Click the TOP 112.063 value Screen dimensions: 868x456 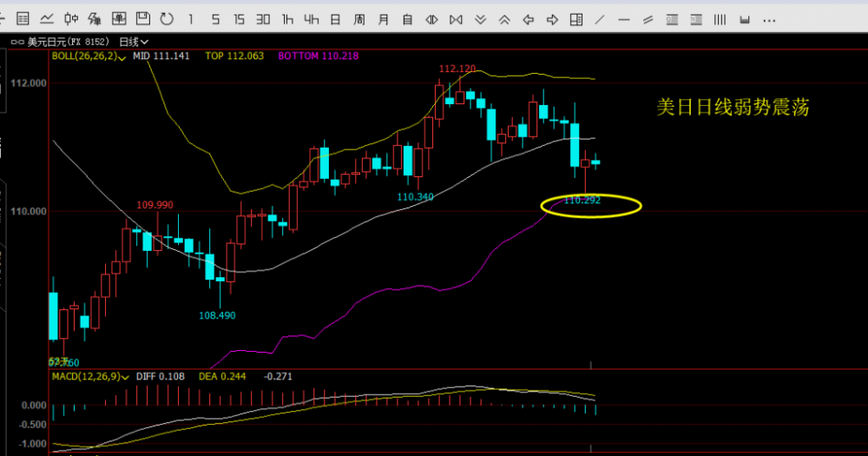[x=234, y=56]
